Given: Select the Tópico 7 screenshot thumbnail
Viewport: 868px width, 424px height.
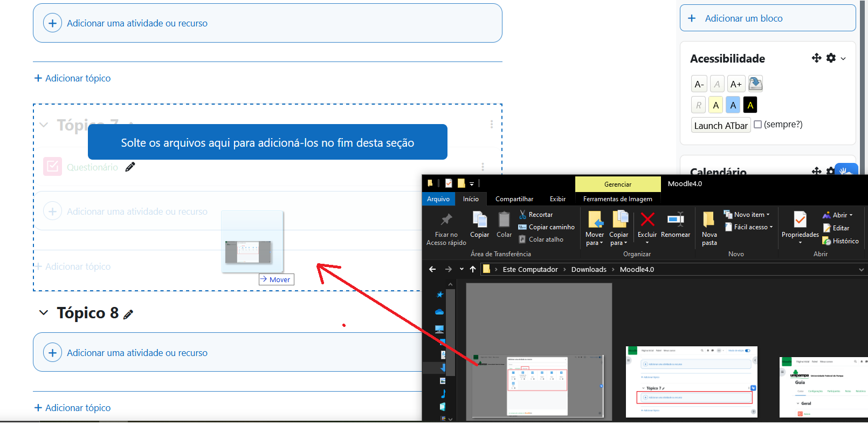Looking at the screenshot, I should [691, 382].
